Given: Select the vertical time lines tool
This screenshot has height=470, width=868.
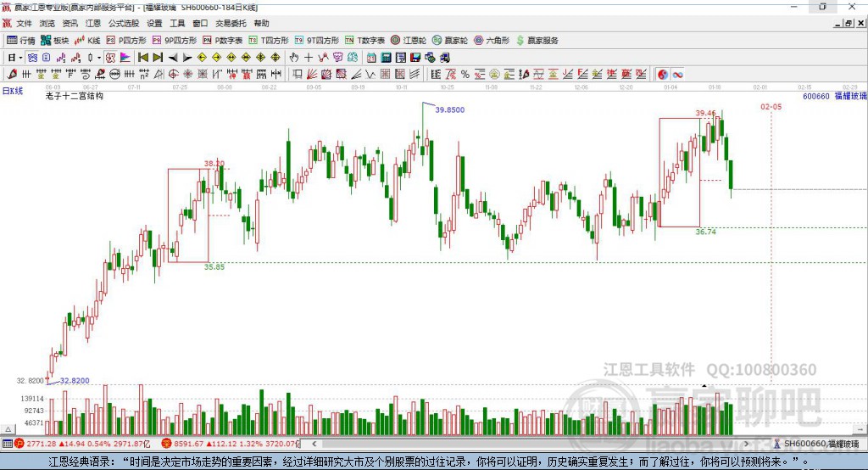Looking at the screenshot, I should (26, 75).
